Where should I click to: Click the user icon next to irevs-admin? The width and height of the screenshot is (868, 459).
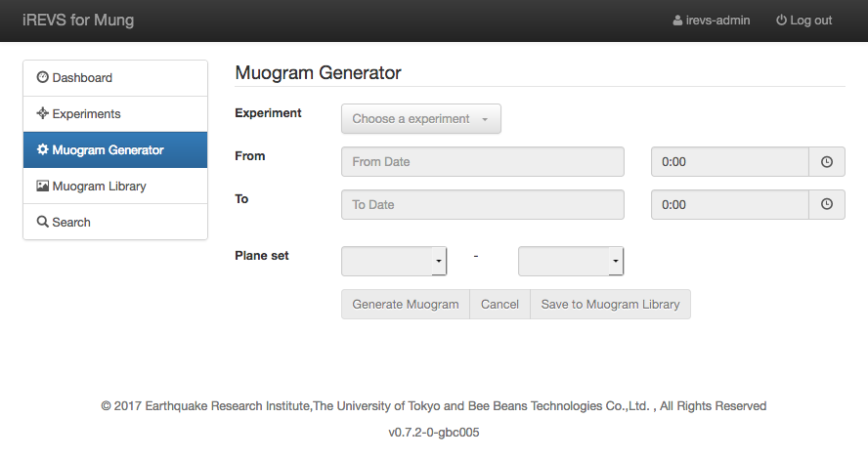678,21
